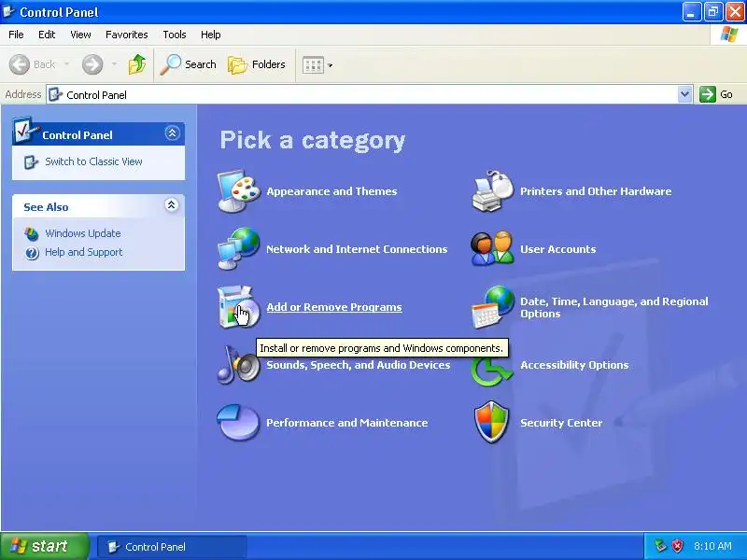The image size is (747, 560).
Task: Open the Network and Internet Connections link
Action: 357,249
